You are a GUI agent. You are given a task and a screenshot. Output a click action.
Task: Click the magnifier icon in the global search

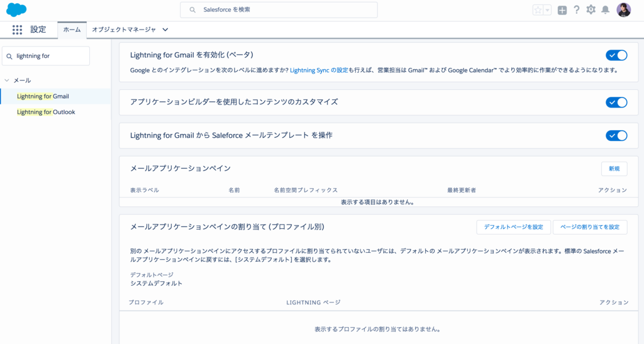tap(192, 10)
